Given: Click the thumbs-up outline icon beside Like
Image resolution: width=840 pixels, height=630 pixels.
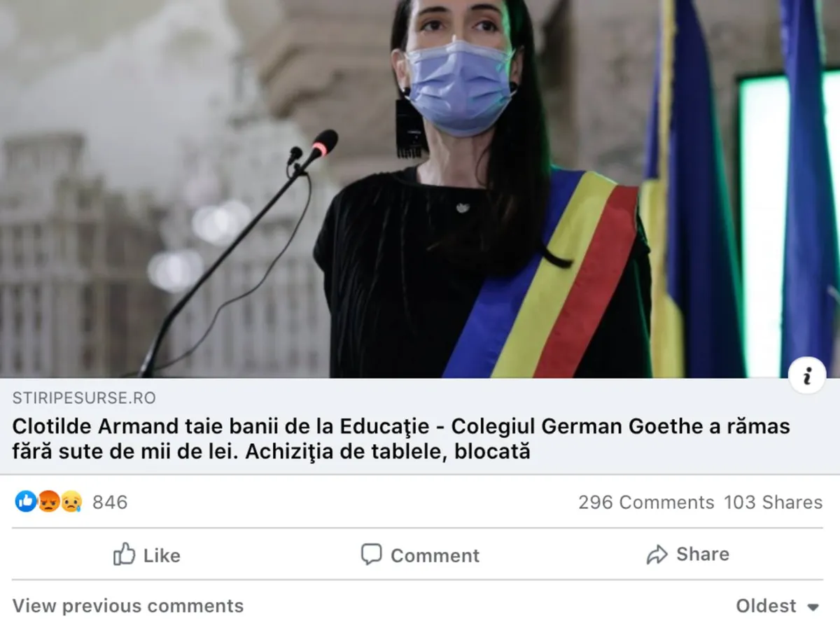Looking at the screenshot, I should (x=124, y=554).
